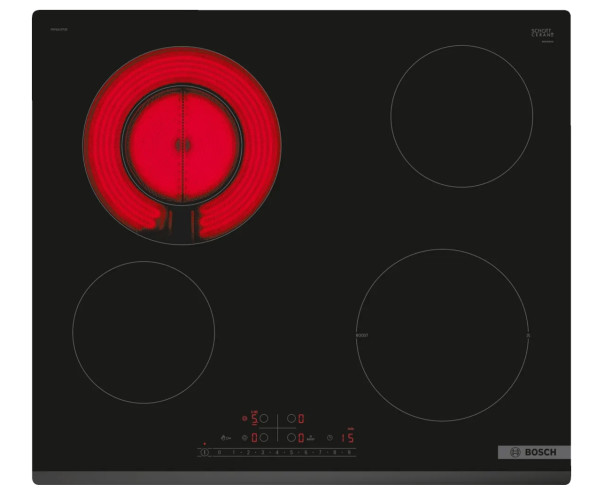Tap the dual-zone ring icon beside top-left display
Screen dimensions: 604x492
coord(244,418)
